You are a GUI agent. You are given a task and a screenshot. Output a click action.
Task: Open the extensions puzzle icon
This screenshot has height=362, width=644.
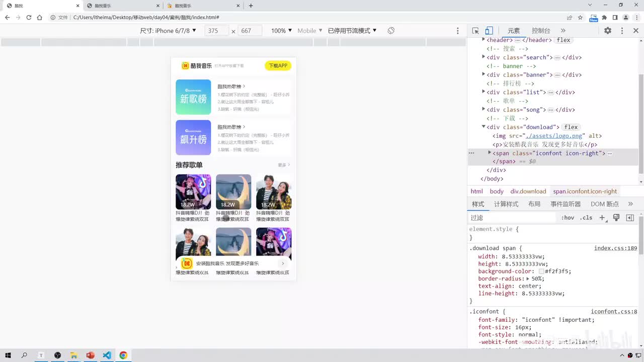pyautogui.click(x=604, y=17)
